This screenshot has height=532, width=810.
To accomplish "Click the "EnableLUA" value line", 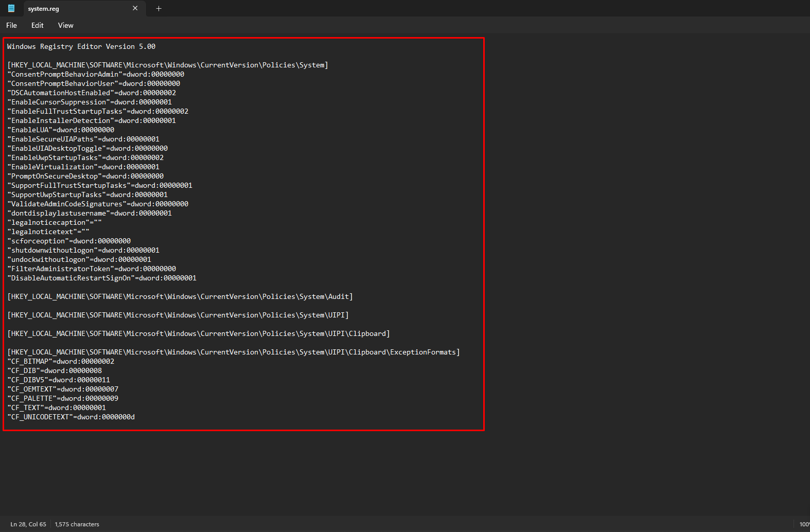I will tap(61, 130).
